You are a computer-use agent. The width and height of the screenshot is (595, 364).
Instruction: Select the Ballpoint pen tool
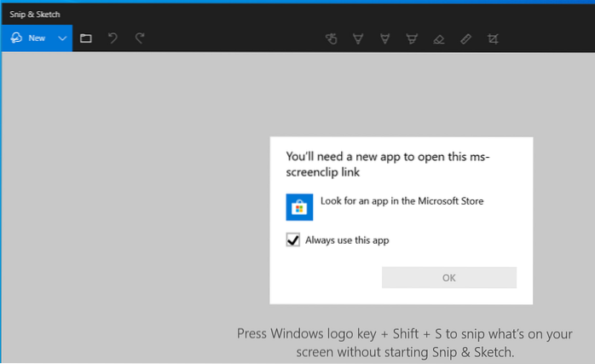click(358, 38)
